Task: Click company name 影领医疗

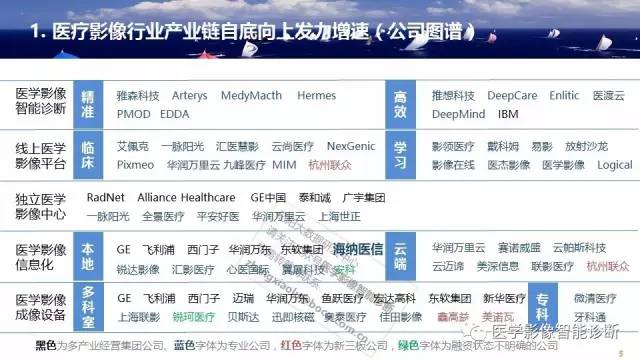Action: [453, 147]
